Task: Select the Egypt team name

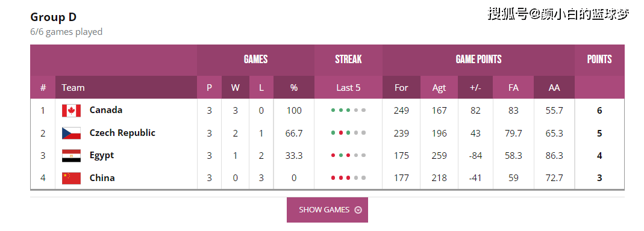Action: (102, 156)
